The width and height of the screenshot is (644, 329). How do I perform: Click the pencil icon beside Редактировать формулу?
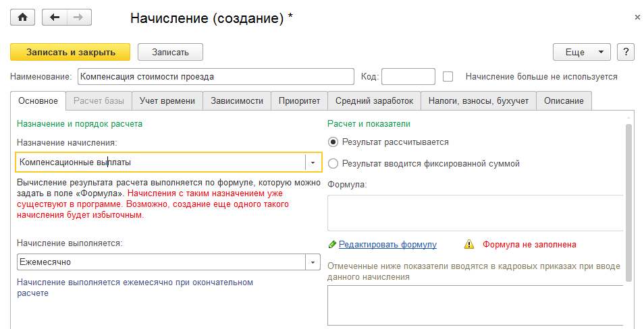pyautogui.click(x=331, y=244)
